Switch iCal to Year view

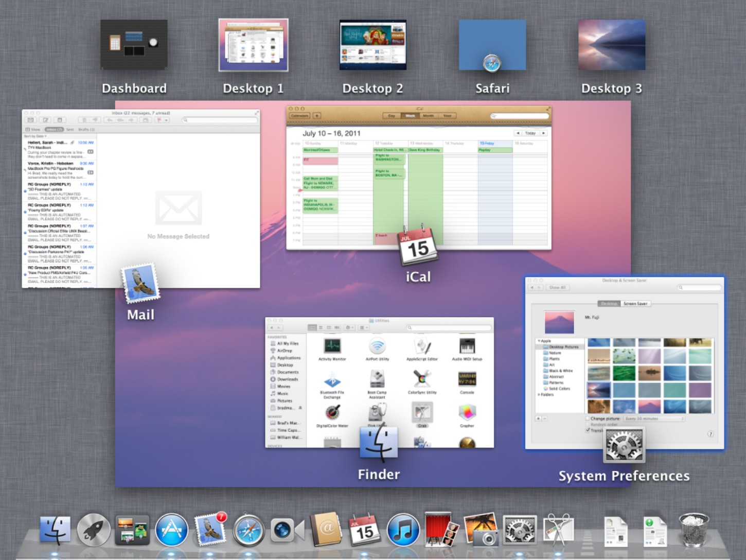coord(447,116)
